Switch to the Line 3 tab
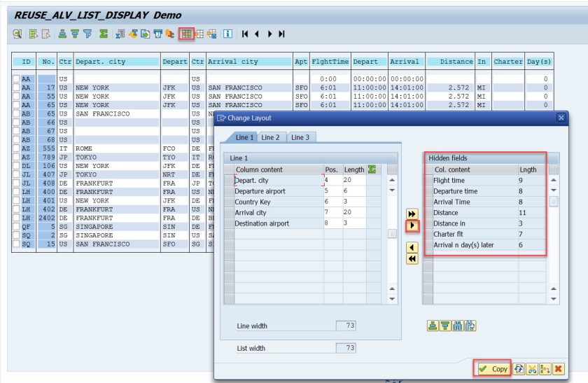The height and width of the screenshot is (383, 588). coord(300,137)
